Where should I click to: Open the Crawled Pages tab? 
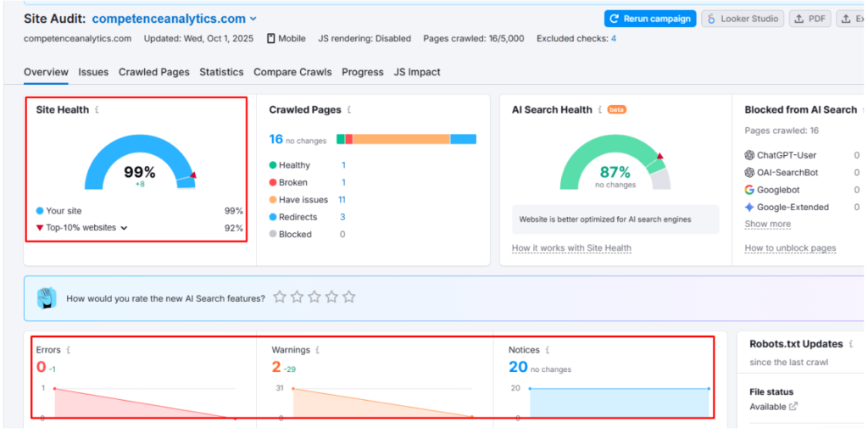coord(154,72)
